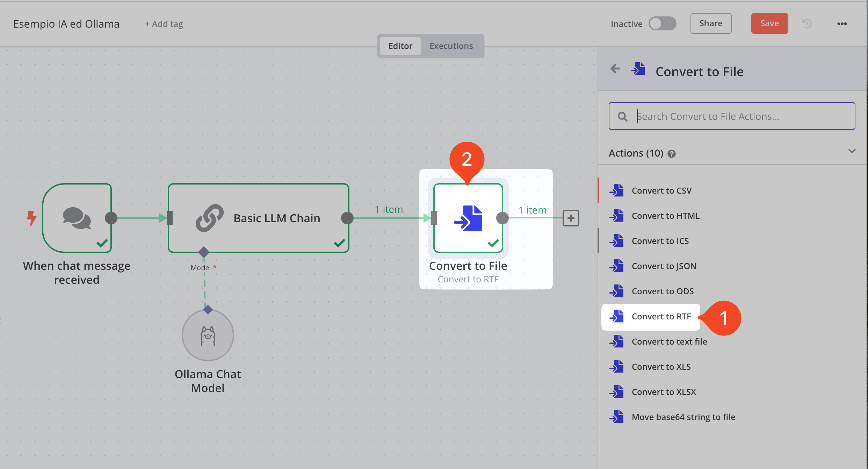Select the Ollama Chat Model llama node

click(x=208, y=335)
